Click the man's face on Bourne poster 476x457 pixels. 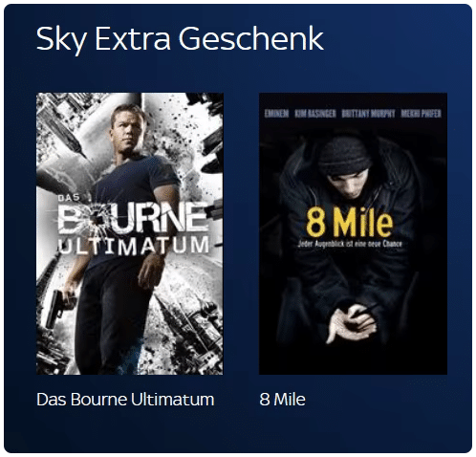point(129,130)
